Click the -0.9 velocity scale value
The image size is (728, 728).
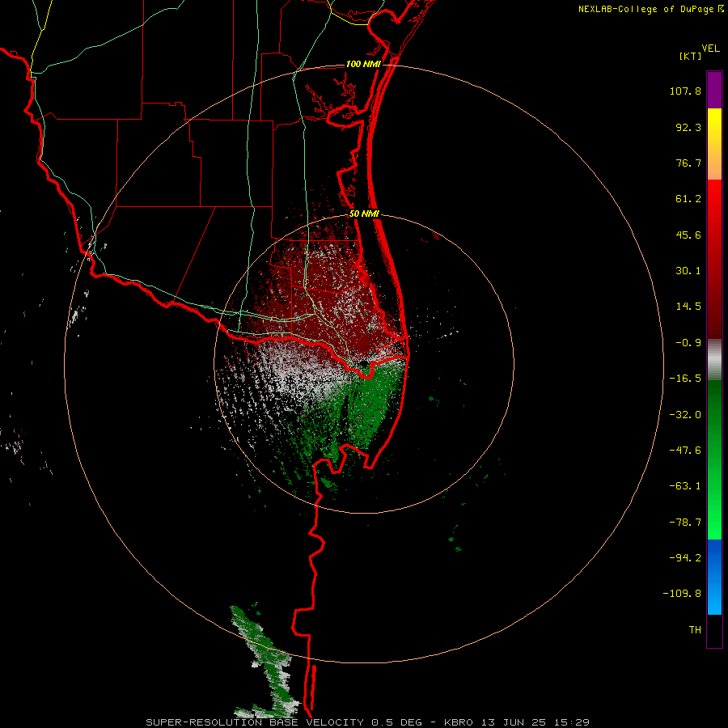[x=688, y=343]
